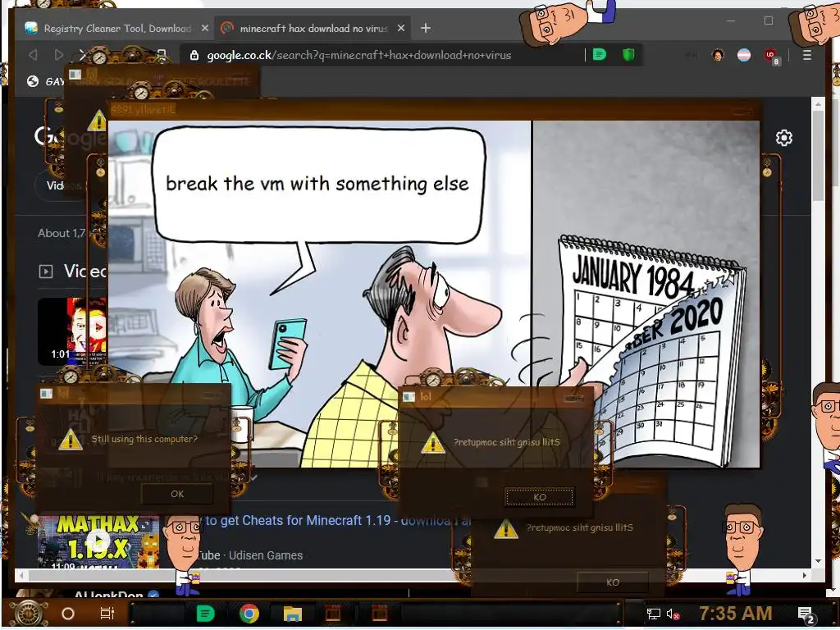Switch to the minecraft hax download tab
Viewport: 840px width, 630px height.
[x=313, y=29]
